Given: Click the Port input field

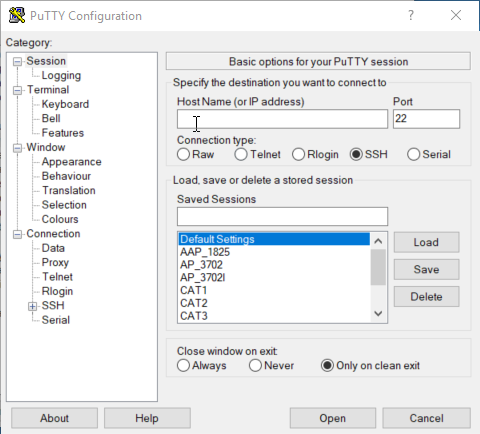Looking at the screenshot, I should (426, 119).
